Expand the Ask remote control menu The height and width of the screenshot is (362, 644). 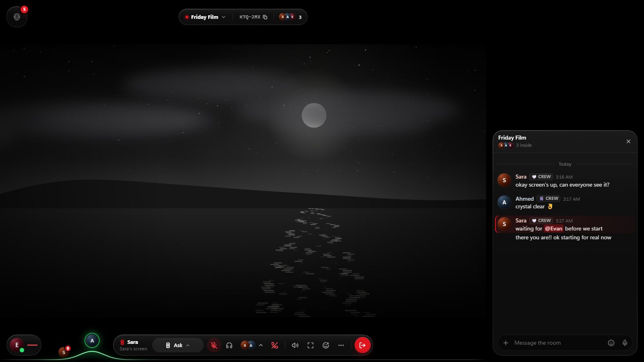178,345
